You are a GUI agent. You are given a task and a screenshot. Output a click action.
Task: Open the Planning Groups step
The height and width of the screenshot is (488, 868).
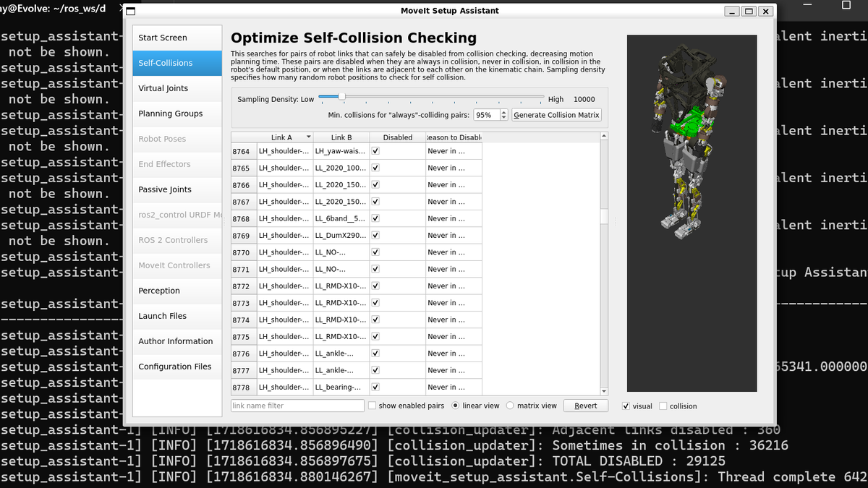177,114
